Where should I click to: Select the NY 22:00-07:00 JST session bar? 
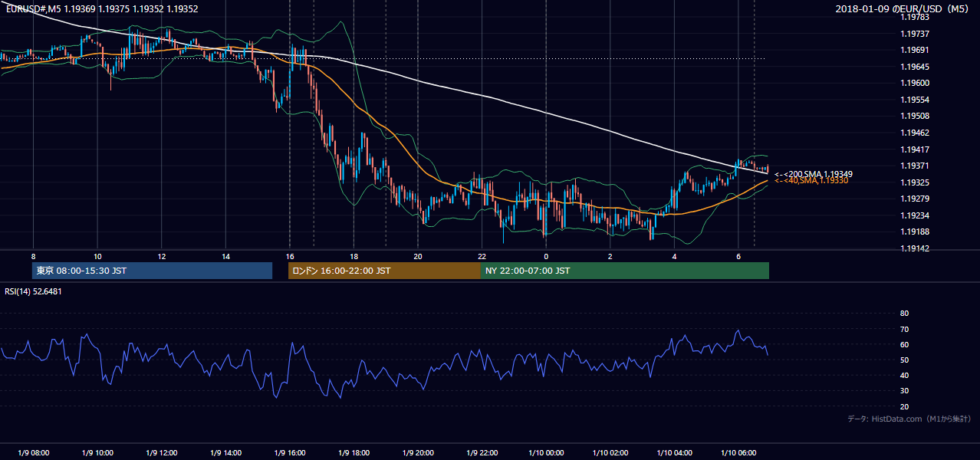pos(625,271)
